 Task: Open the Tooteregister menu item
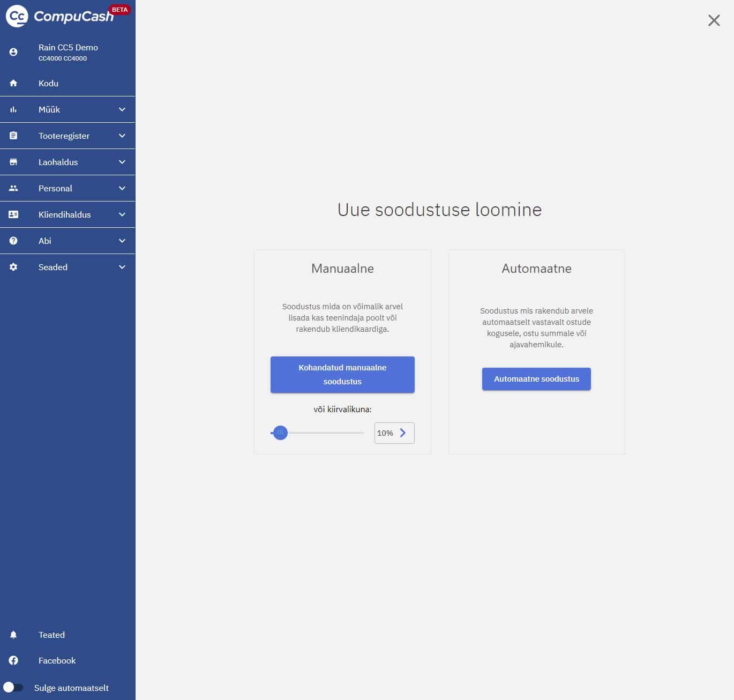[64, 136]
